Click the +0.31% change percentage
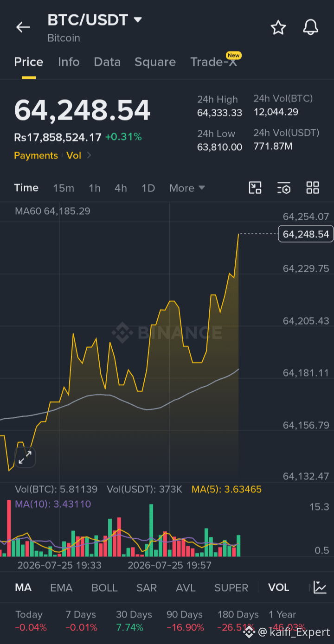The width and height of the screenshot is (334, 644). tap(123, 137)
